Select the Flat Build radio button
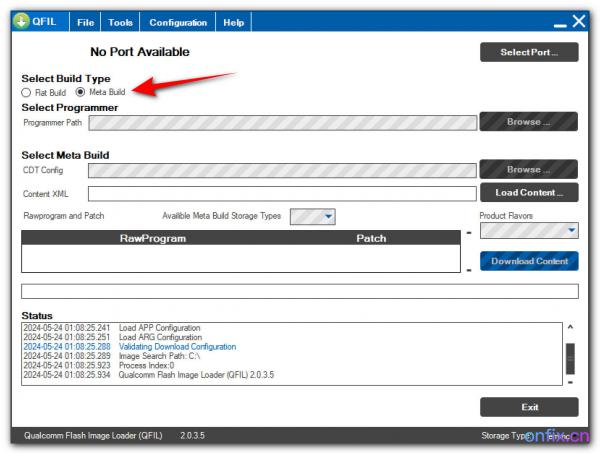Viewport: 600px width, 454px height. click(26, 93)
